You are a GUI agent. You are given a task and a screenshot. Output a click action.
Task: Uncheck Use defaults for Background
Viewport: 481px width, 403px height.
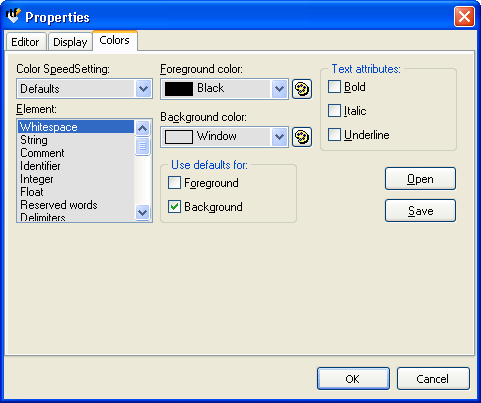coord(174,207)
